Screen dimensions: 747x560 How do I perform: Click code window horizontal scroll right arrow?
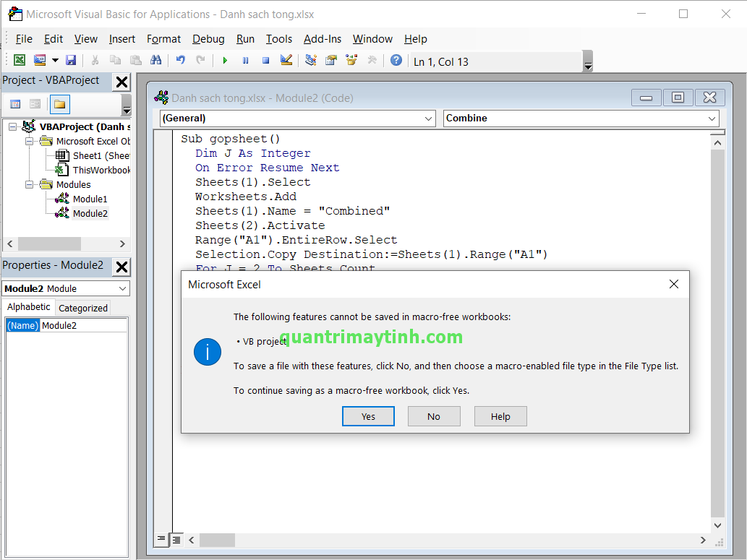coord(703,540)
